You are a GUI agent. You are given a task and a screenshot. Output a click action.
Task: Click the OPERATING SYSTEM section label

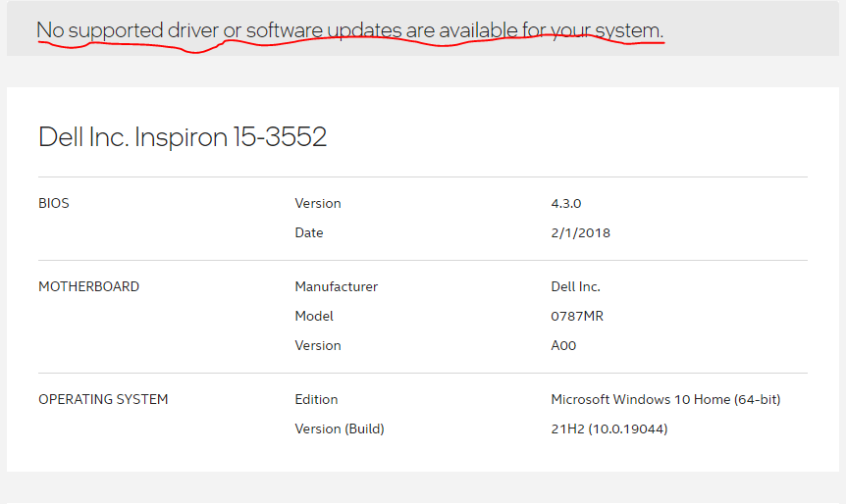[x=103, y=399]
